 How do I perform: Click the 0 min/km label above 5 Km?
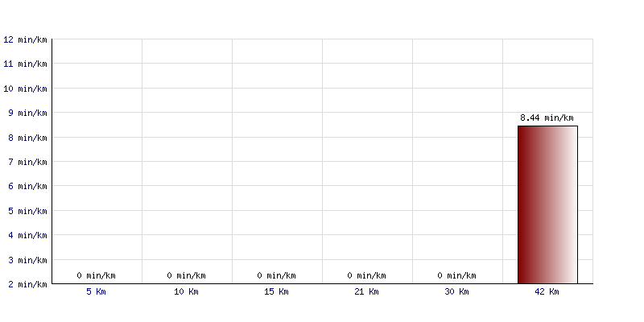96,275
